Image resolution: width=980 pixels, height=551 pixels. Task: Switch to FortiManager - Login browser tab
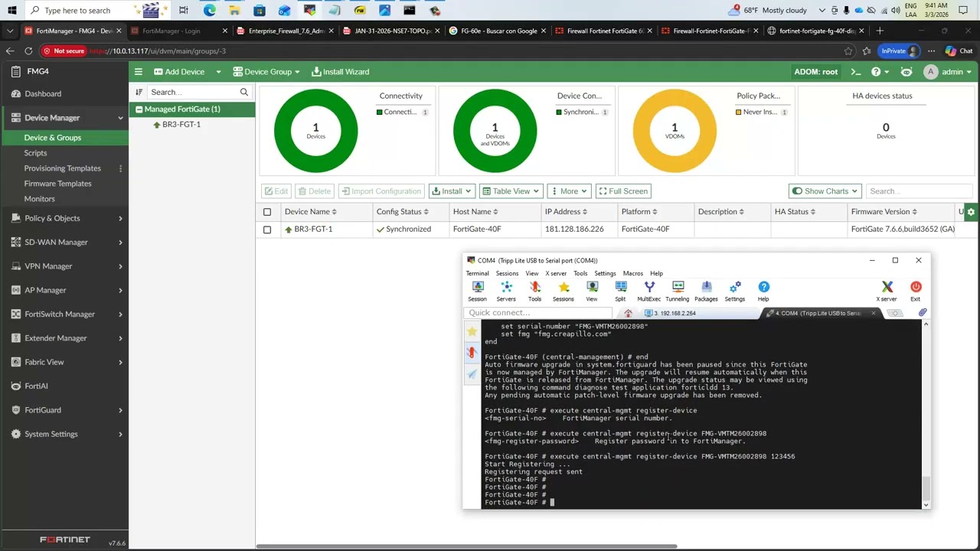click(x=179, y=31)
